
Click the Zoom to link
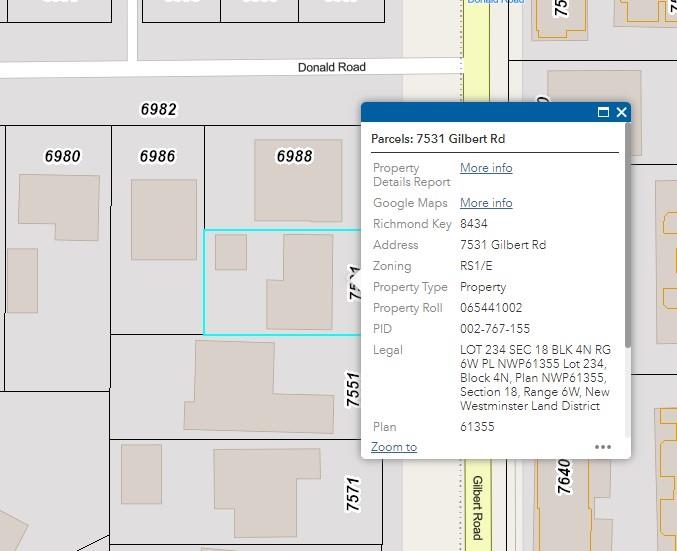pos(394,447)
